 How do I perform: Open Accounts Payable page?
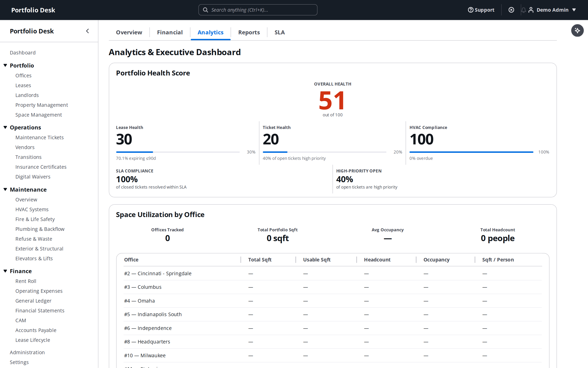point(36,330)
